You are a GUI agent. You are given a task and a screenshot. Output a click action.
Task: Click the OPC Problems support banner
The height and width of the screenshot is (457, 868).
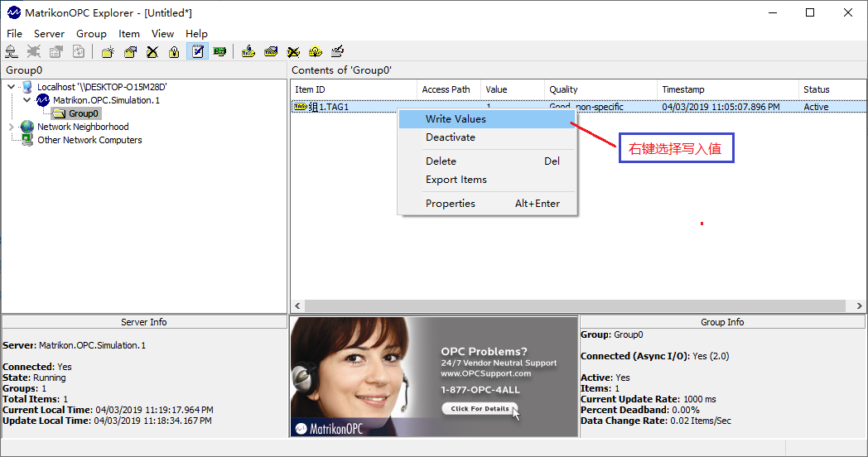pyautogui.click(x=434, y=376)
